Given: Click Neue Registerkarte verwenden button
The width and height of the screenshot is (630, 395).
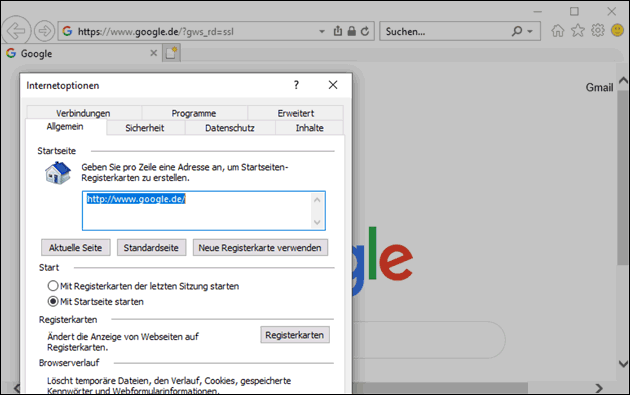Looking at the screenshot, I should [260, 248].
